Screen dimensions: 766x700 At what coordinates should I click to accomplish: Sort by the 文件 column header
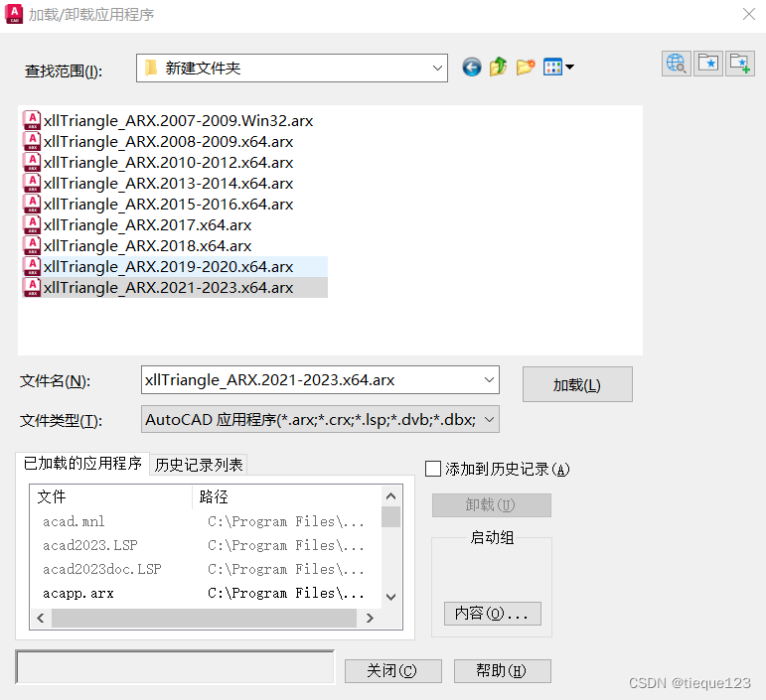[x=111, y=496]
